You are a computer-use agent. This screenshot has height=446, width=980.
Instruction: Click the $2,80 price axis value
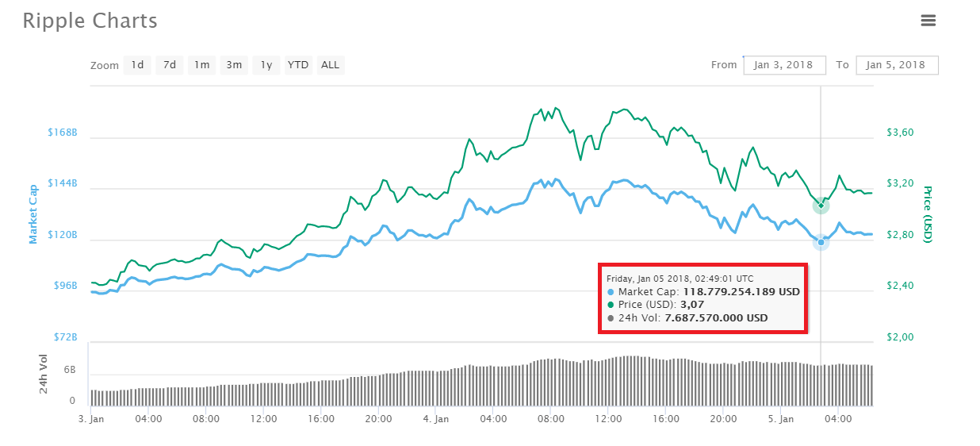[901, 235]
